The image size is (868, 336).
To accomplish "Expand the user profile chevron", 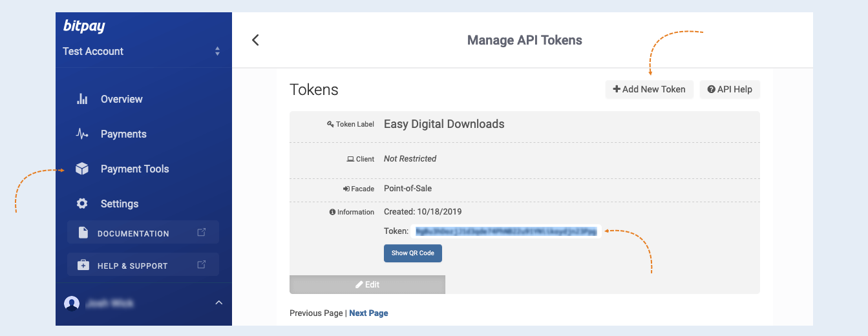I will [218, 302].
